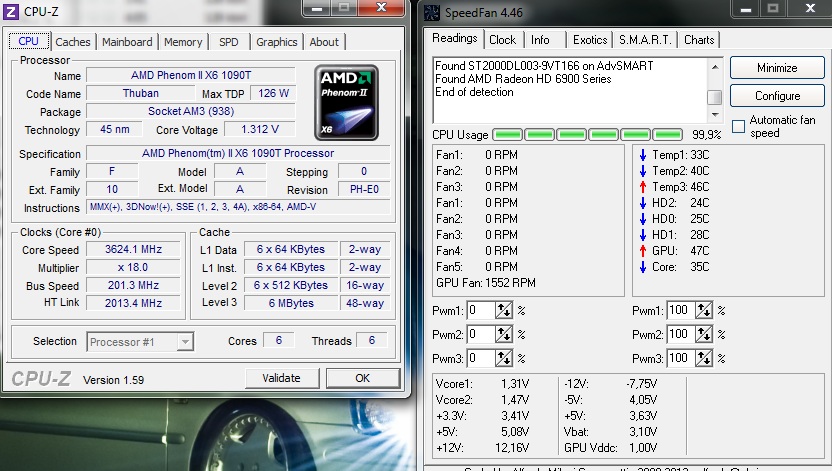Switch to the SPD tab in CPU-Z
This screenshot has height=471, width=832.
click(x=229, y=42)
